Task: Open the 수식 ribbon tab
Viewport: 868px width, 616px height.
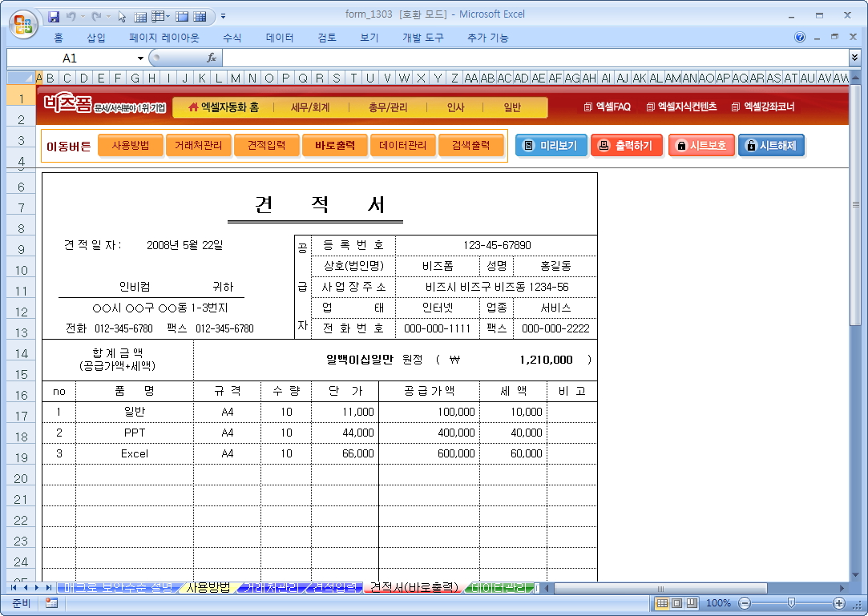Action: 232,38
